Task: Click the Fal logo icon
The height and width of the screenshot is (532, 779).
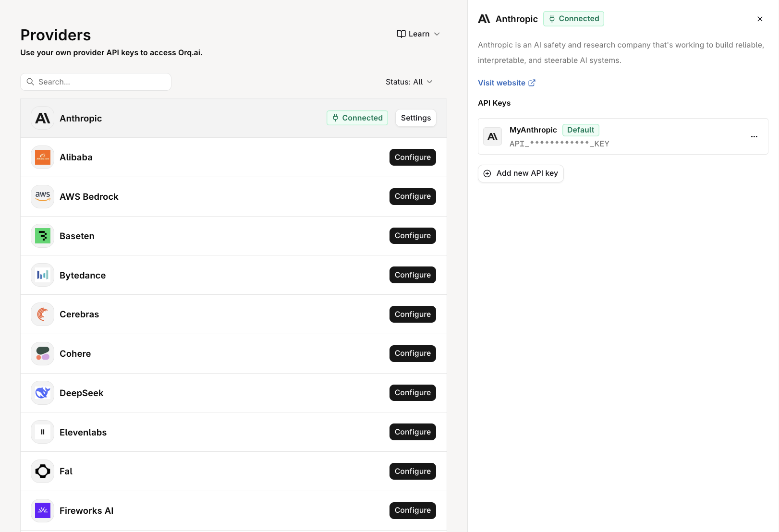Action: pyautogui.click(x=43, y=472)
